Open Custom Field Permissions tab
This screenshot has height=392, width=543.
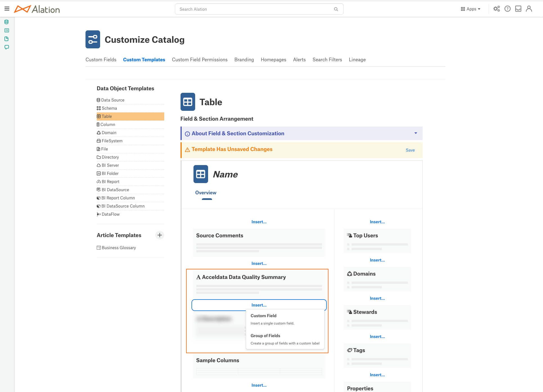click(x=200, y=60)
